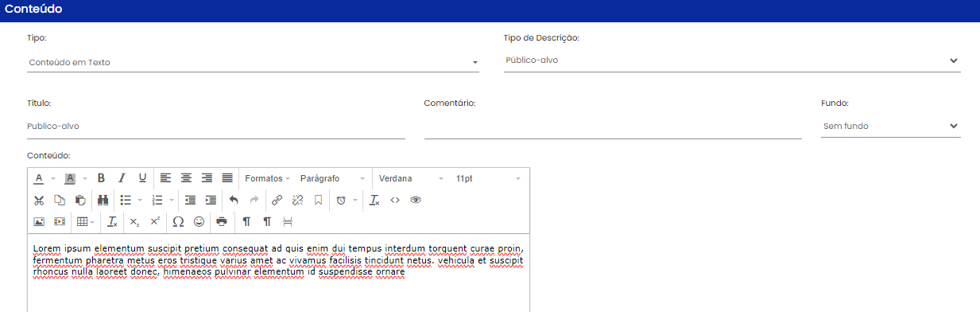Cut selection with scissors icon
The height and width of the screenshot is (312, 980).
coord(39,200)
